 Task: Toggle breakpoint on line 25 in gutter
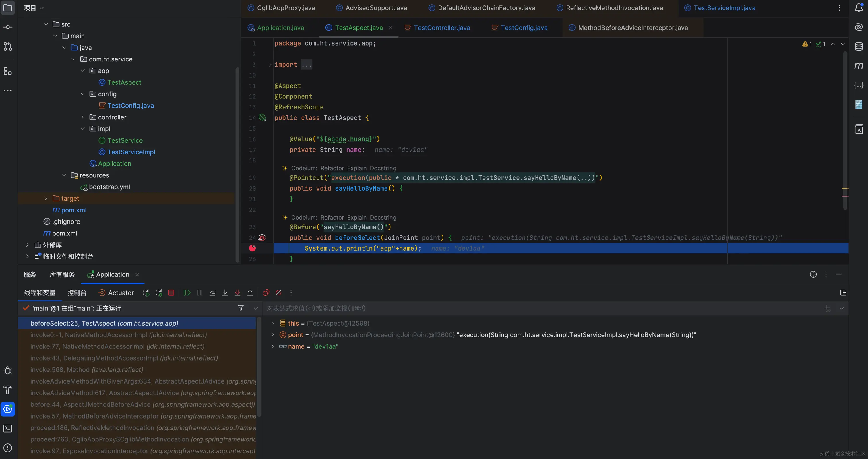coord(252,248)
